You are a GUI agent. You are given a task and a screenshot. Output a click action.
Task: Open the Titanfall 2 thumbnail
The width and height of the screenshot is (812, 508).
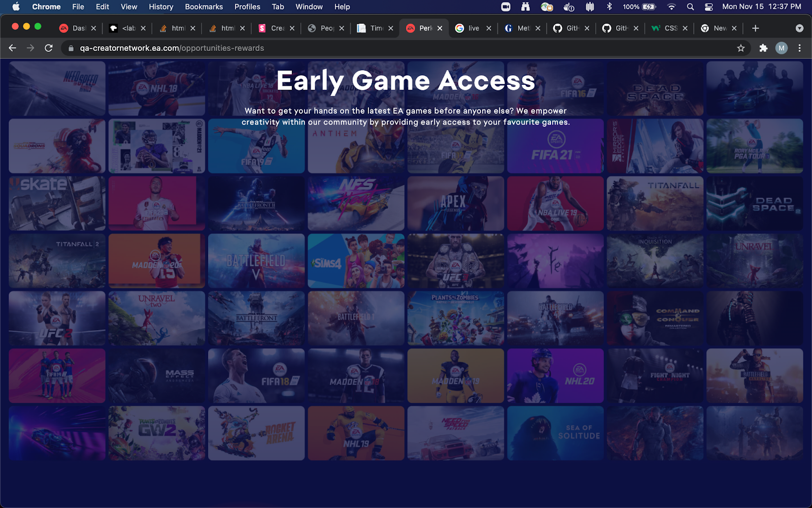point(57,261)
